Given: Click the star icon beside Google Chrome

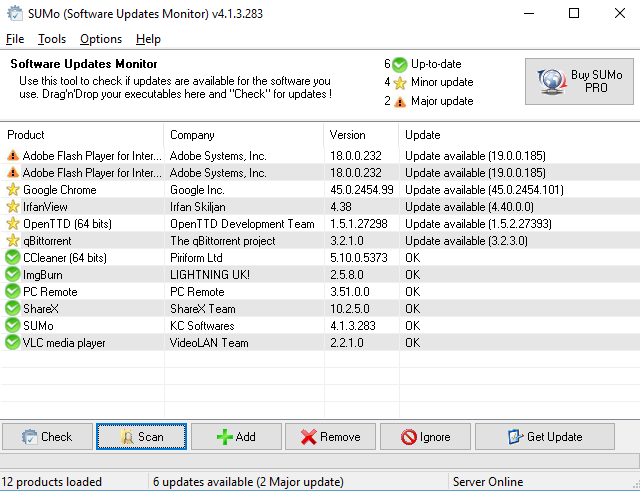Looking at the screenshot, I should click(13, 189).
